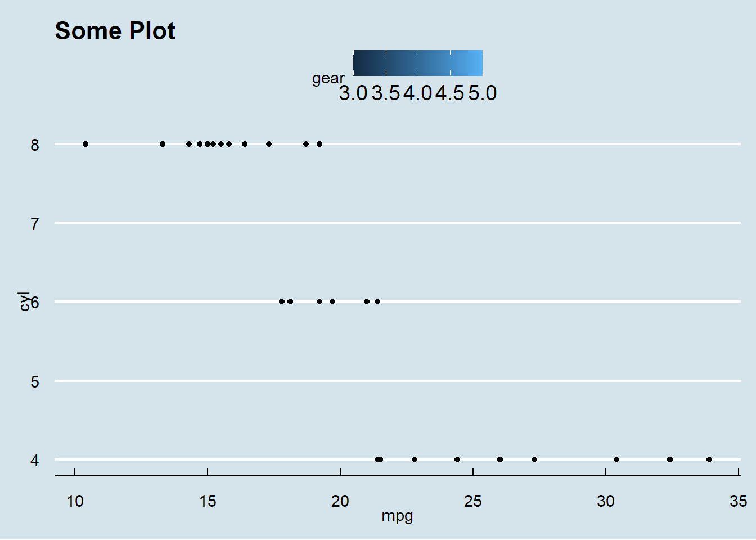756x540 pixels.
Task: Click the x-axis tick label 15
Action: point(208,501)
